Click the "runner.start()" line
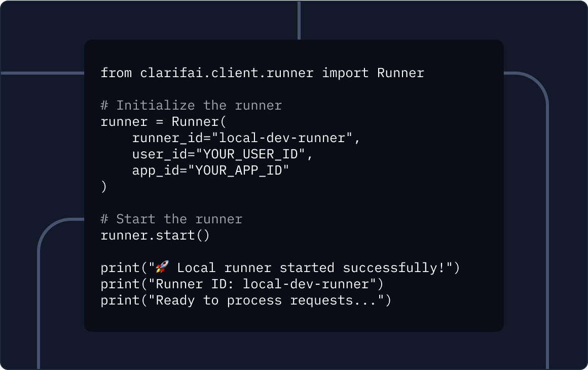This screenshot has height=370, width=588. 155,236
